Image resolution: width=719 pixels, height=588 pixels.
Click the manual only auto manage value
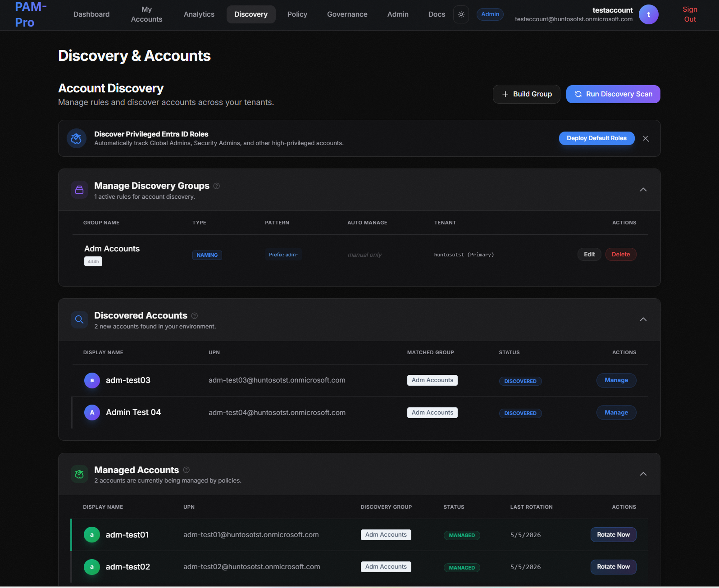click(x=364, y=255)
